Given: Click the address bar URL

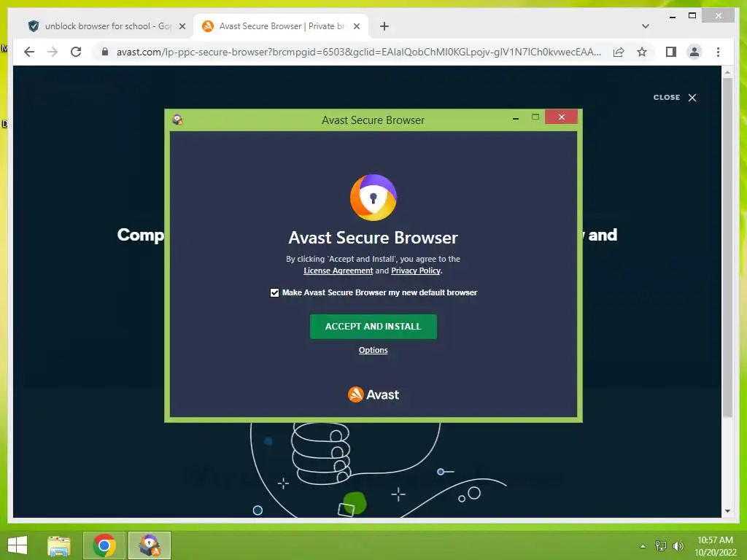Looking at the screenshot, I should click(x=358, y=52).
